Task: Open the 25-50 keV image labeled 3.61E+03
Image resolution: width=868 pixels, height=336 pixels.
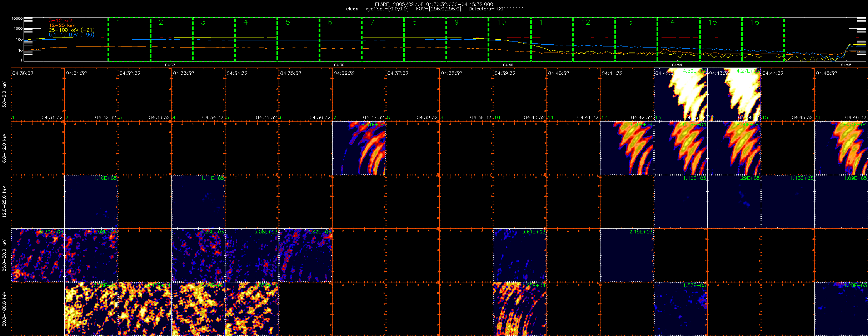Action: pyautogui.click(x=520, y=255)
